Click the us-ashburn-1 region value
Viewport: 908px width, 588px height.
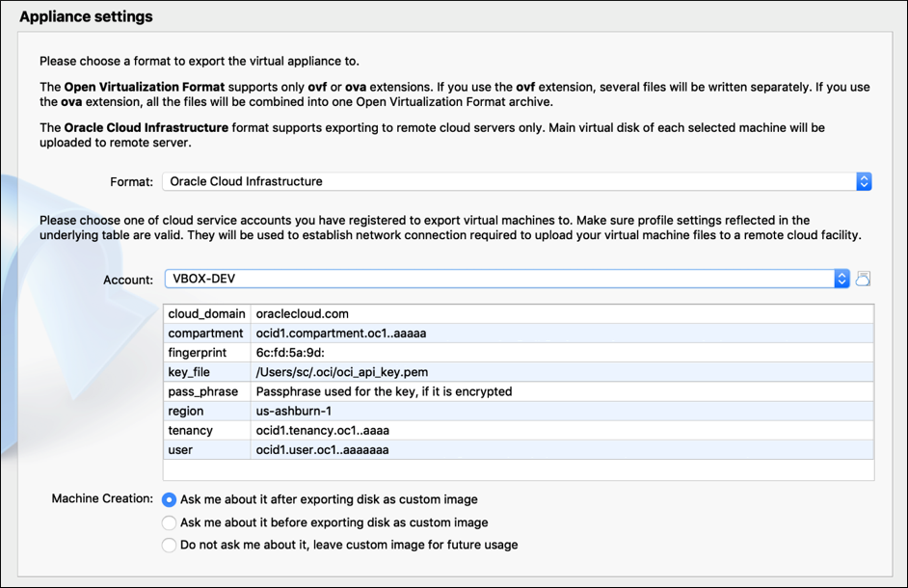562,411
